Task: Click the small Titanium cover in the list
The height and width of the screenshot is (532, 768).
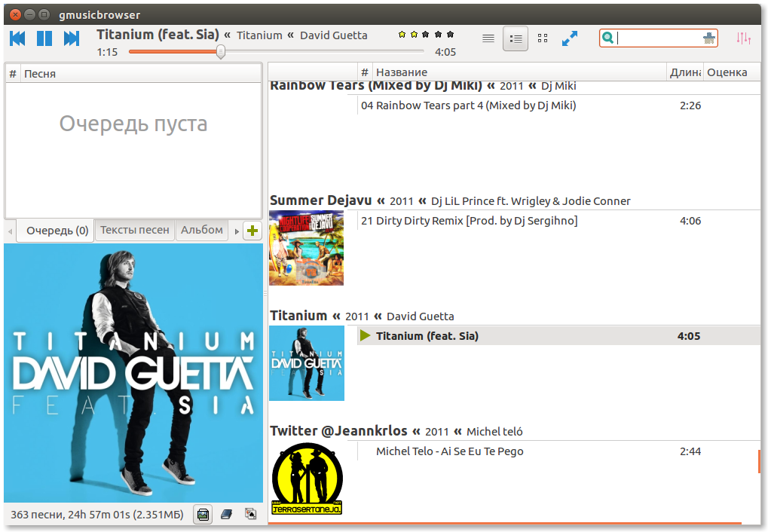Action: (307, 363)
